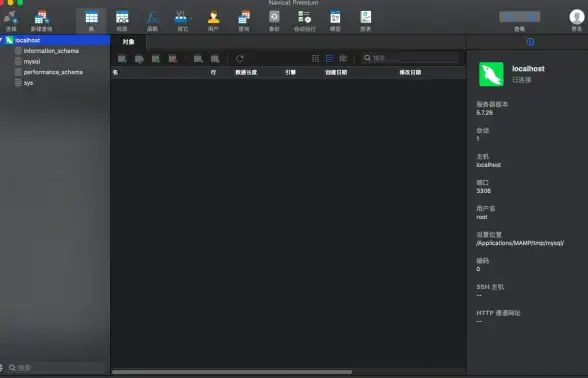Select the information_schema database
Screen dimensions: 588x378
51,51
